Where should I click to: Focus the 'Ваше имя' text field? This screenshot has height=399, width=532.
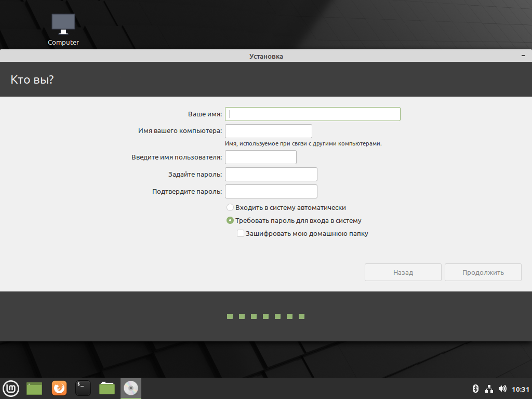point(312,114)
